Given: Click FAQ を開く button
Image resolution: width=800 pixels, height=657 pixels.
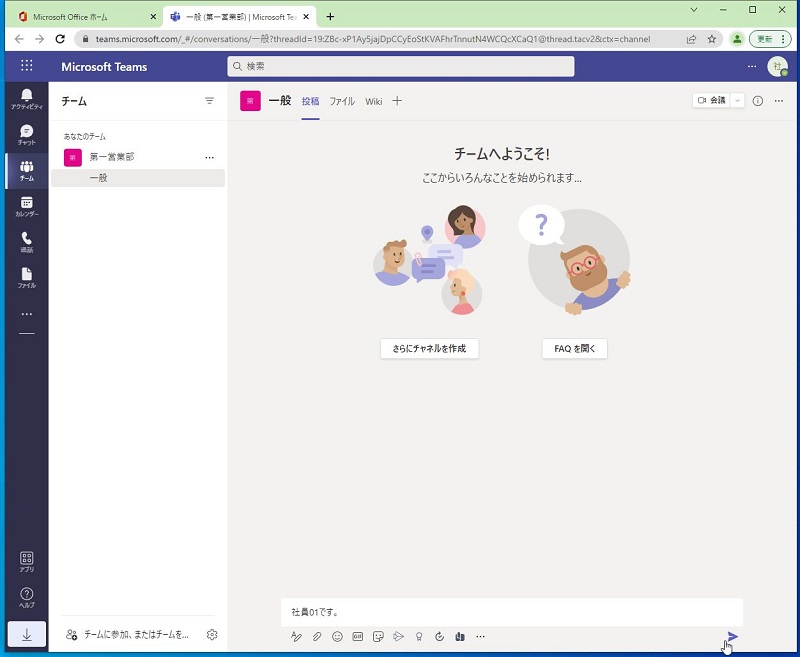Looking at the screenshot, I should tap(574, 348).
